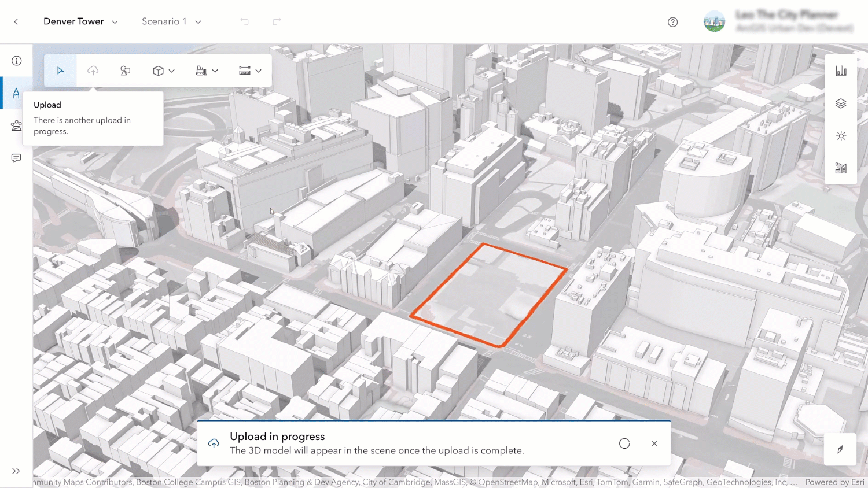This screenshot has width=868, height=488.
Task: Open the help question mark icon
Action: click(672, 22)
